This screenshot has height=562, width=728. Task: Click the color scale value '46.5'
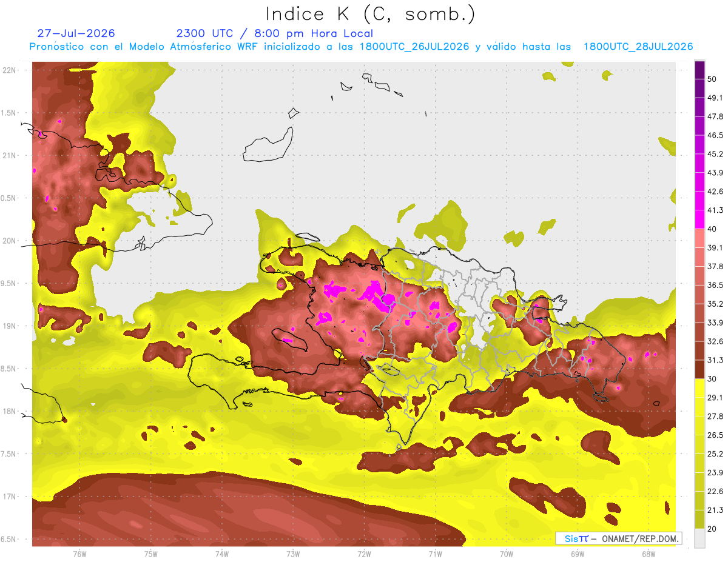click(x=715, y=135)
